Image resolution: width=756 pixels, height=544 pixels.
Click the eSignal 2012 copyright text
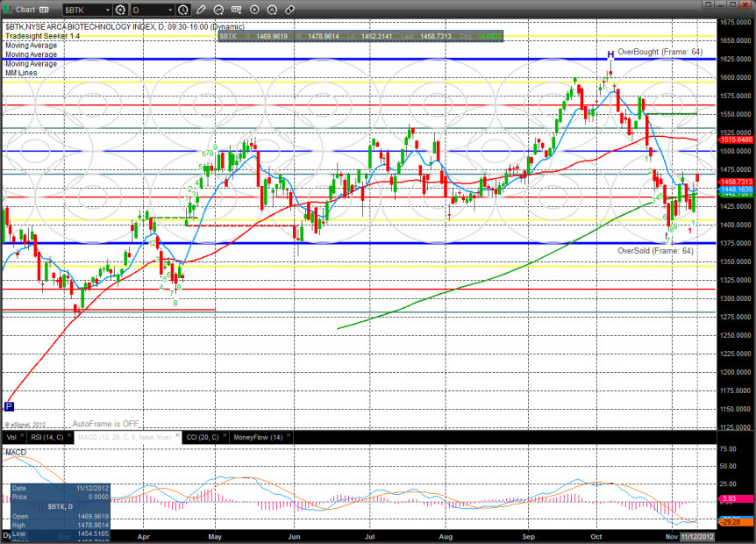(x=25, y=425)
